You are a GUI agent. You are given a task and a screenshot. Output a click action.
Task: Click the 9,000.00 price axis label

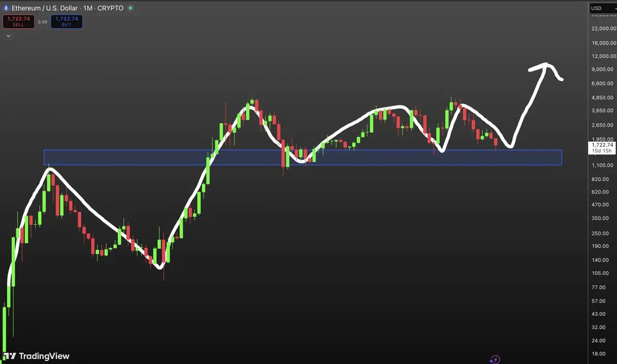[603, 69]
